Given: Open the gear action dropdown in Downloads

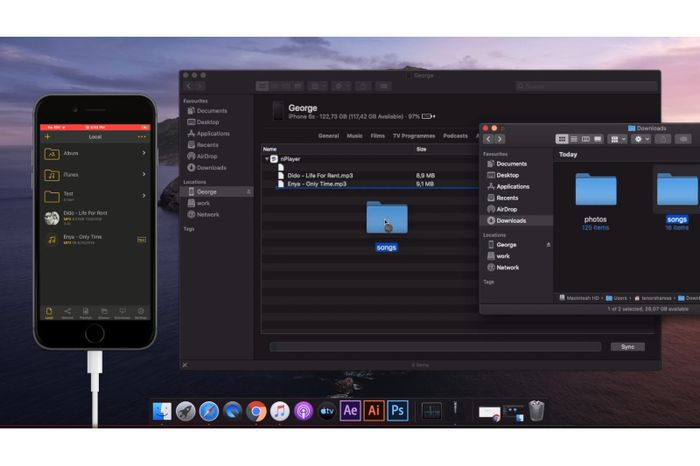Looking at the screenshot, I should (x=641, y=139).
